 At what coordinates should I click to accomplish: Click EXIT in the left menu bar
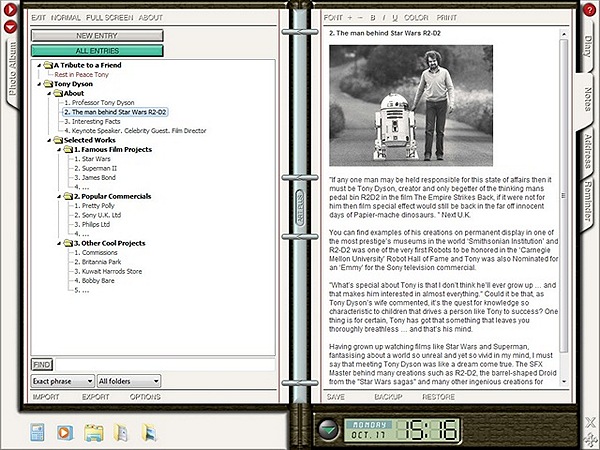tap(38, 18)
